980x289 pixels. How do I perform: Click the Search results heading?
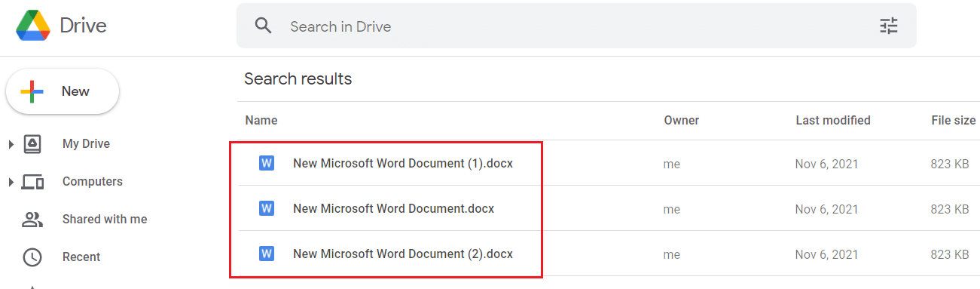click(x=298, y=78)
